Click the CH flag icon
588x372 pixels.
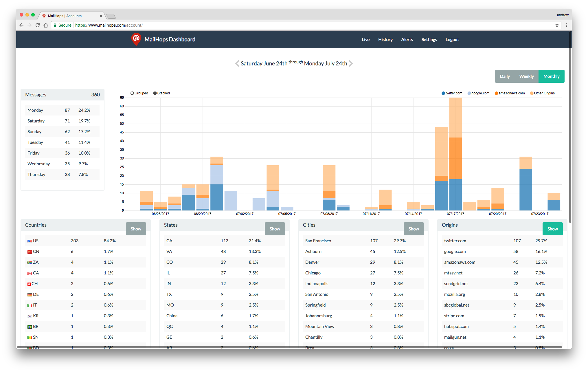29,284
